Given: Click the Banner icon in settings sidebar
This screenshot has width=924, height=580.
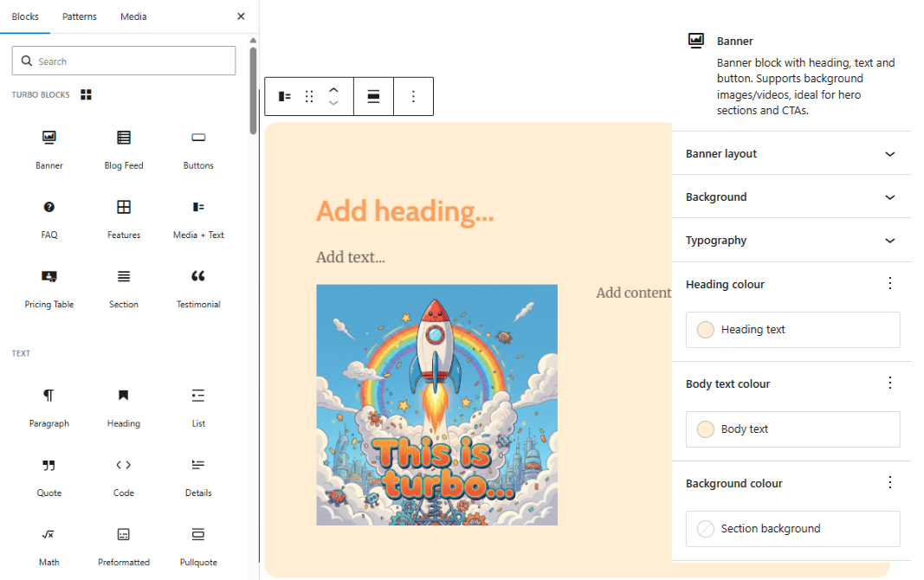Looking at the screenshot, I should [696, 41].
